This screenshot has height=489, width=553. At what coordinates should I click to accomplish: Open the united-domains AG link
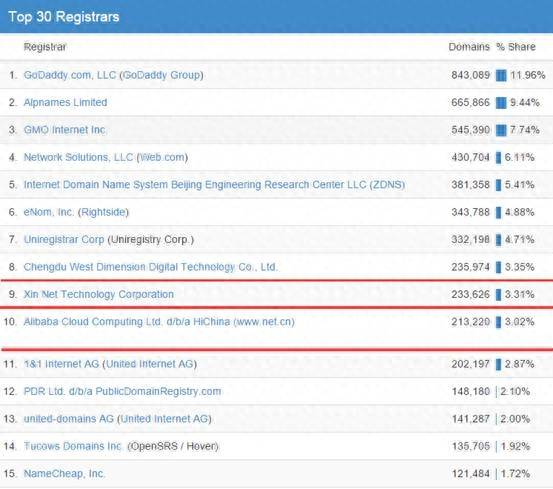tap(69, 419)
